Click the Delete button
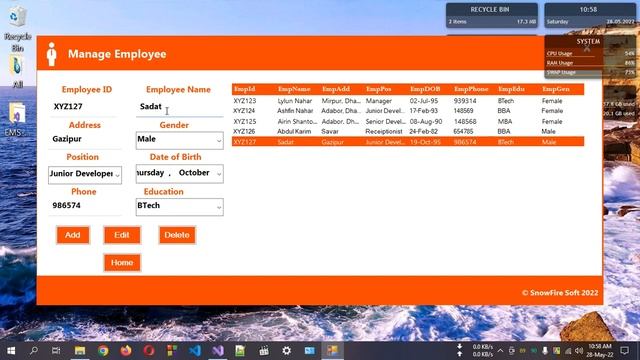This screenshot has height=360, width=640. tap(177, 235)
